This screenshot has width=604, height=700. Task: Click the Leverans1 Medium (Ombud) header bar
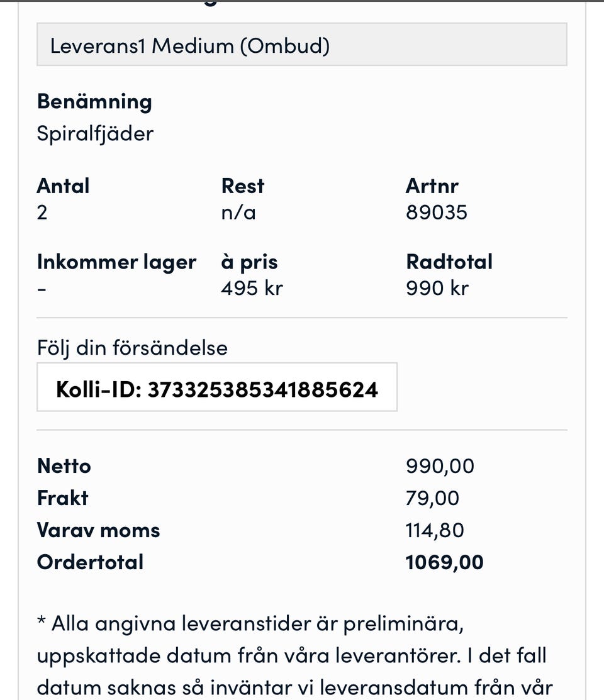coord(302,45)
